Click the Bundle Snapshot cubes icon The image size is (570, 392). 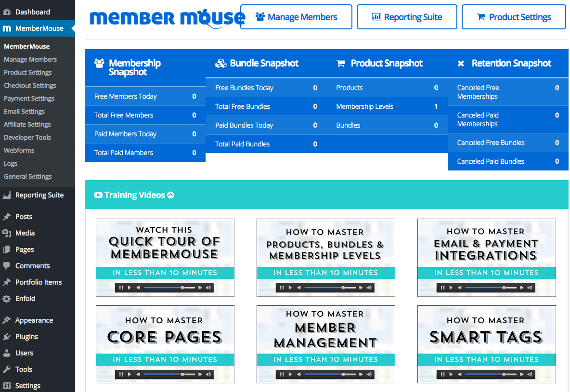[220, 63]
